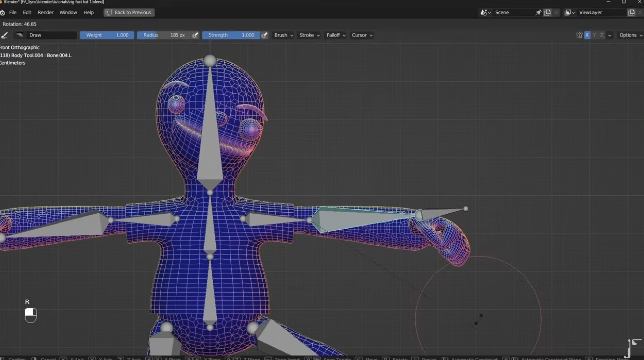
Task: Toggle pen pressure for Strength
Action: pos(265,35)
